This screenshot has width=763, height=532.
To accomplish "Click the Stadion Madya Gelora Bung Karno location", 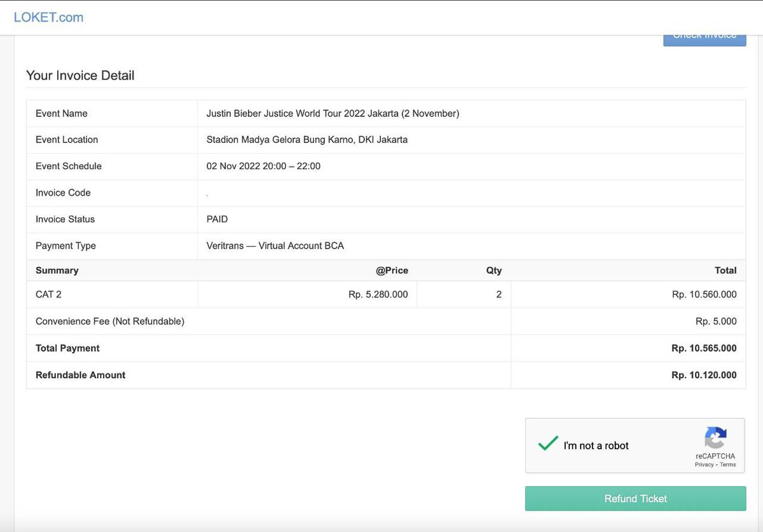I will coord(307,139).
